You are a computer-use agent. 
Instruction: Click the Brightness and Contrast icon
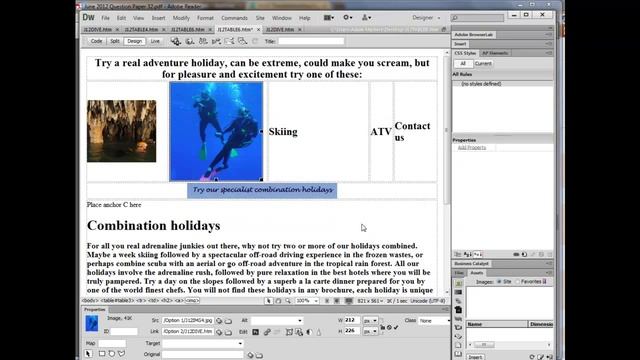click(x=309, y=332)
